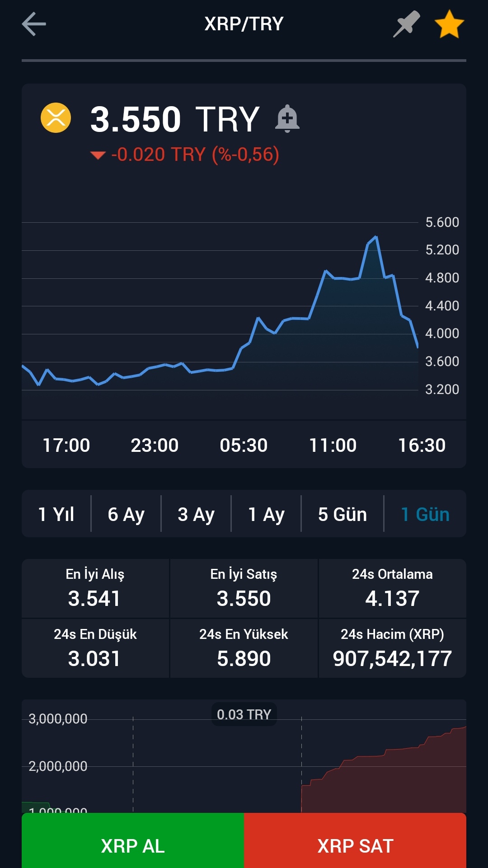Screen dimensions: 488x868
Task: Switch chart to 3 Ay
Action: pyautogui.click(x=196, y=514)
